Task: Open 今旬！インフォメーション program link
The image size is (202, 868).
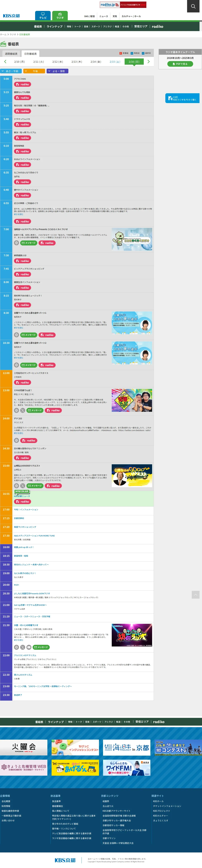Action: click(x=26, y=510)
